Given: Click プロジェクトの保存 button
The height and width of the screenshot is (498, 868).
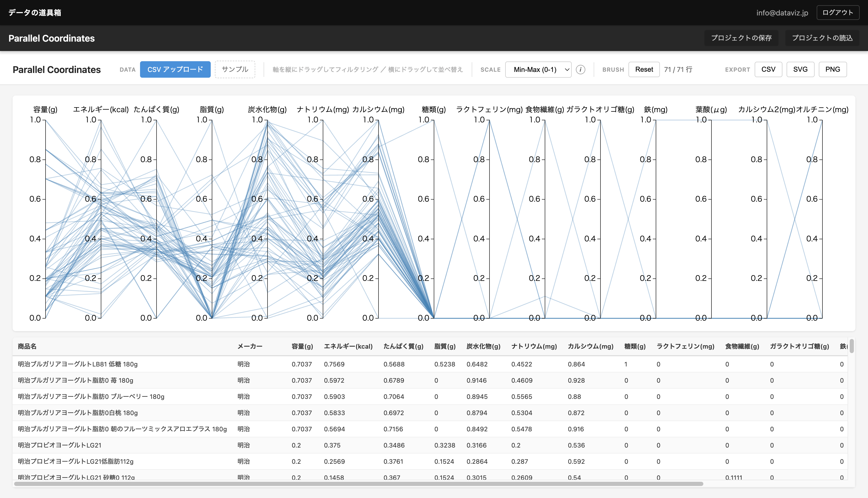Looking at the screenshot, I should 741,38.
